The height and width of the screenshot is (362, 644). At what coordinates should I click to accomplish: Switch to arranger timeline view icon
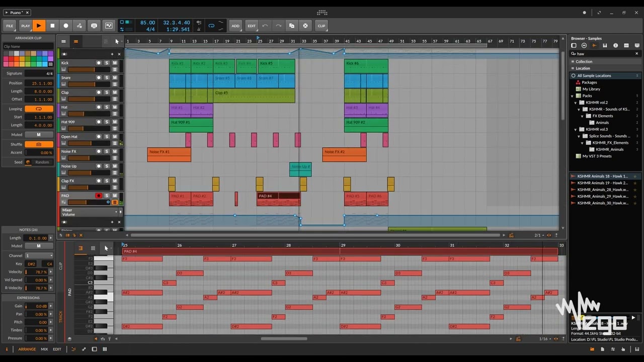[x=76, y=41]
